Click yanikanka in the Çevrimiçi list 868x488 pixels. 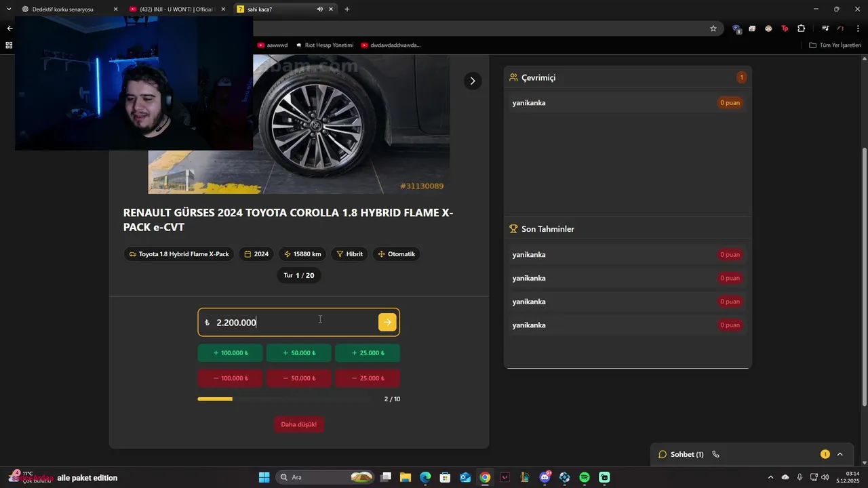[529, 103]
